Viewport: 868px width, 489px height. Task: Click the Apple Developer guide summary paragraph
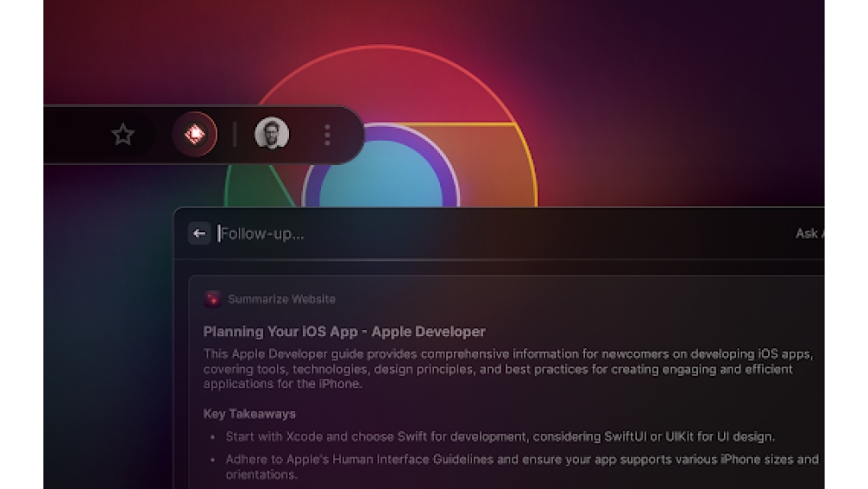(x=503, y=369)
